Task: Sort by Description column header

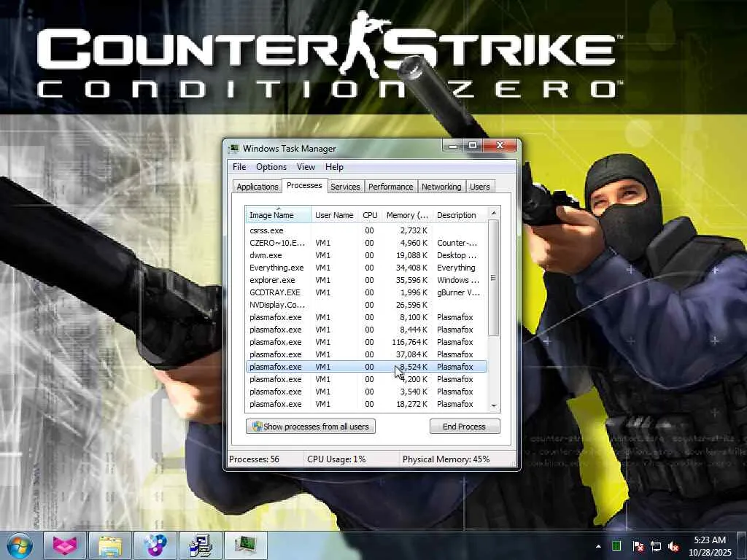Action: 460,215
